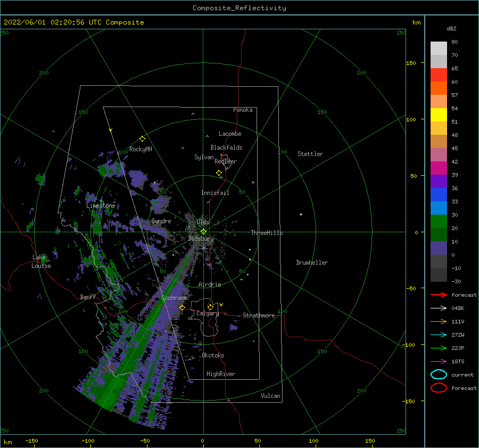Click the 150 tick on right axis
The width and height of the screenshot is (479, 448).
tap(411, 63)
